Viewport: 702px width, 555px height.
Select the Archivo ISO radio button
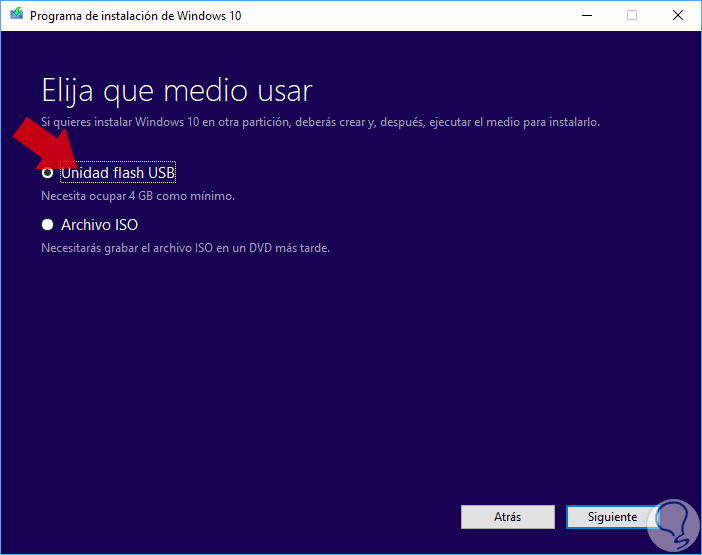47,225
